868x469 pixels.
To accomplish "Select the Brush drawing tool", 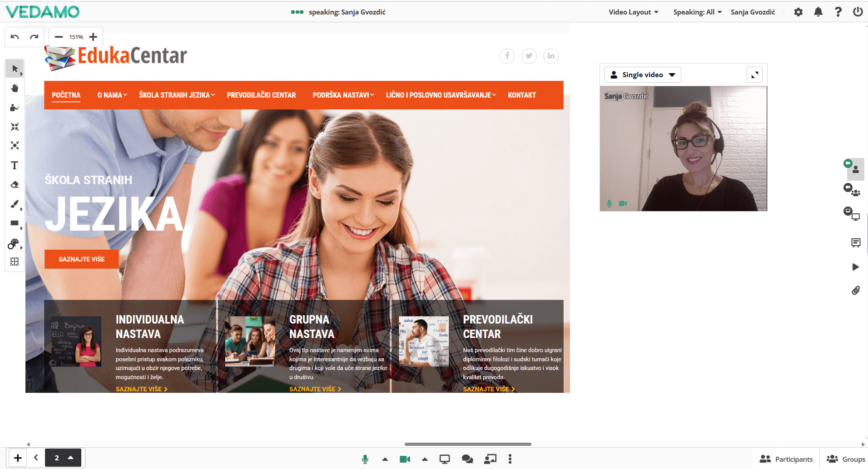I will point(15,204).
